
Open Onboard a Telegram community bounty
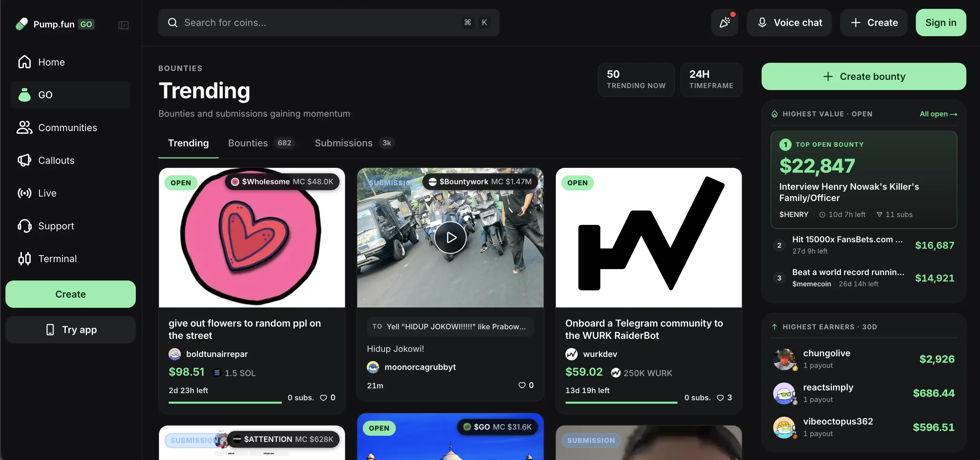coord(644,329)
